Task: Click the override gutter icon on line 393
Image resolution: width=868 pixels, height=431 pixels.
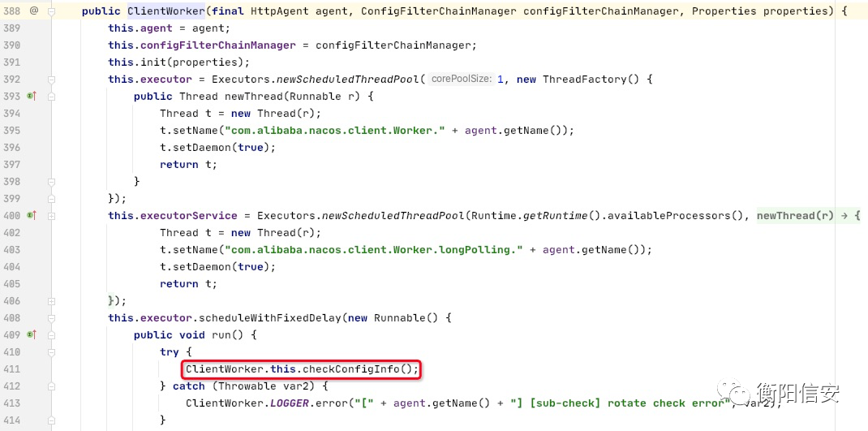Action: 32,97
